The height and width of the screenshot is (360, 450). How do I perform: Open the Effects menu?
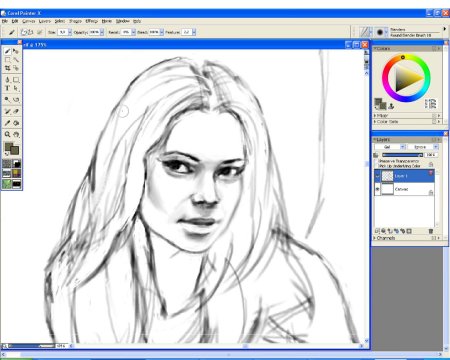91,21
